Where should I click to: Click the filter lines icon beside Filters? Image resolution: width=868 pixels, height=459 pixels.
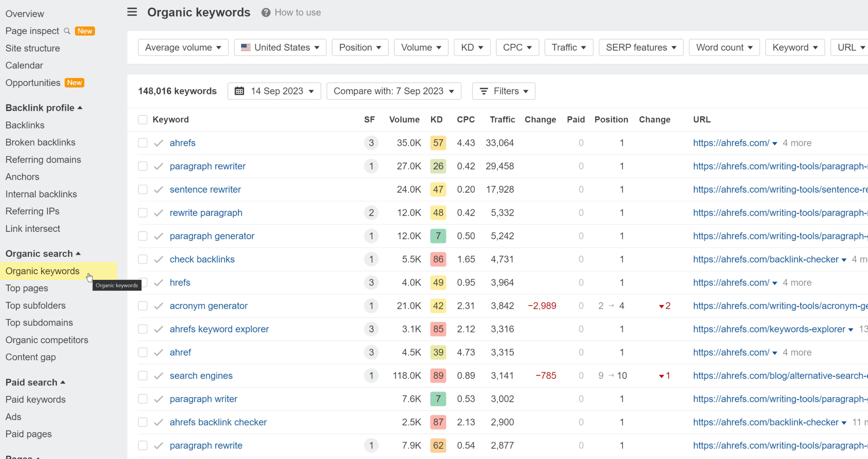484,91
